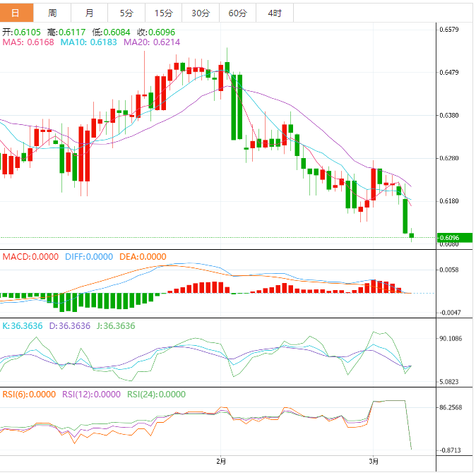Select the 15分 timeframe tab
476x475 pixels.
[x=162, y=13]
